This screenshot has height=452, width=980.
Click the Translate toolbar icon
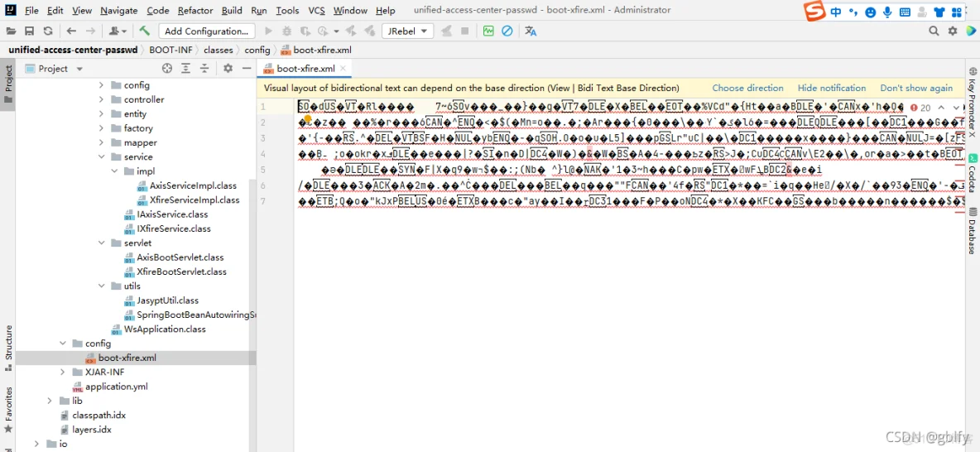(x=531, y=31)
